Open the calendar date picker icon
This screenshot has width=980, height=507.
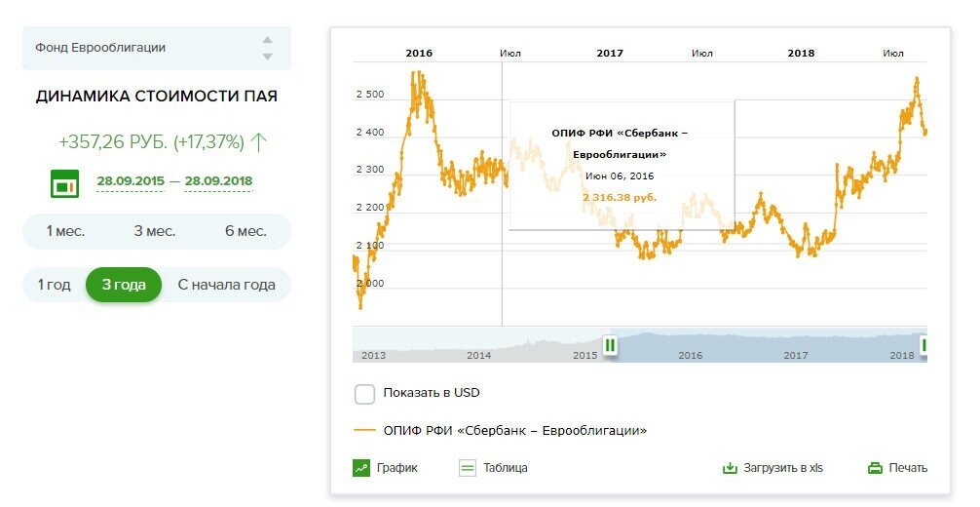coord(64,183)
